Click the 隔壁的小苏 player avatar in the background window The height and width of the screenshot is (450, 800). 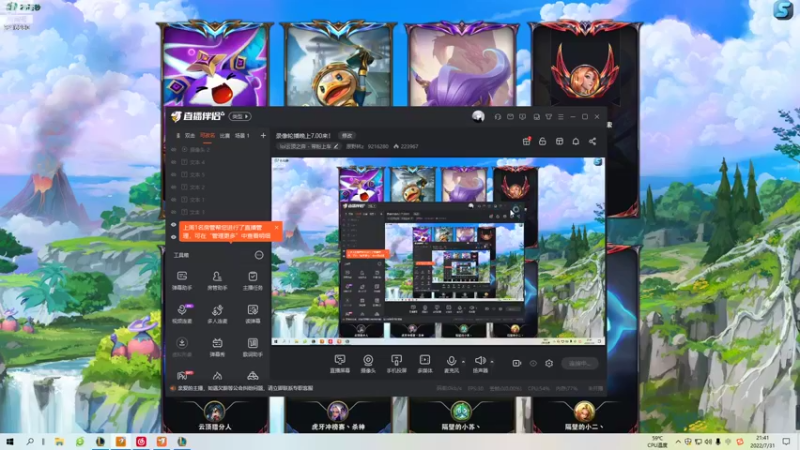click(x=461, y=411)
